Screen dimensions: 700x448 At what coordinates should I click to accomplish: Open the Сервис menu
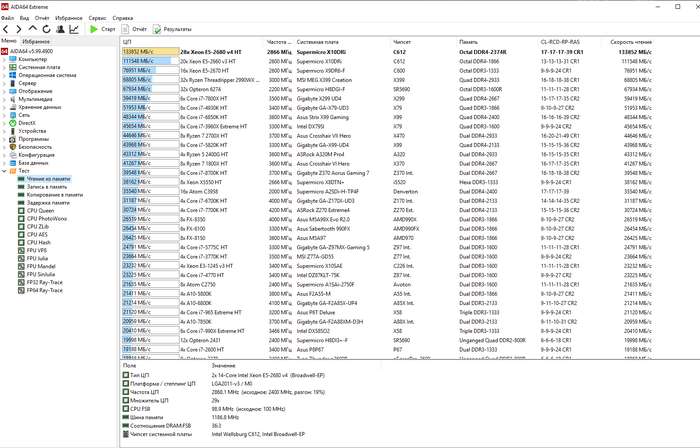point(97,18)
